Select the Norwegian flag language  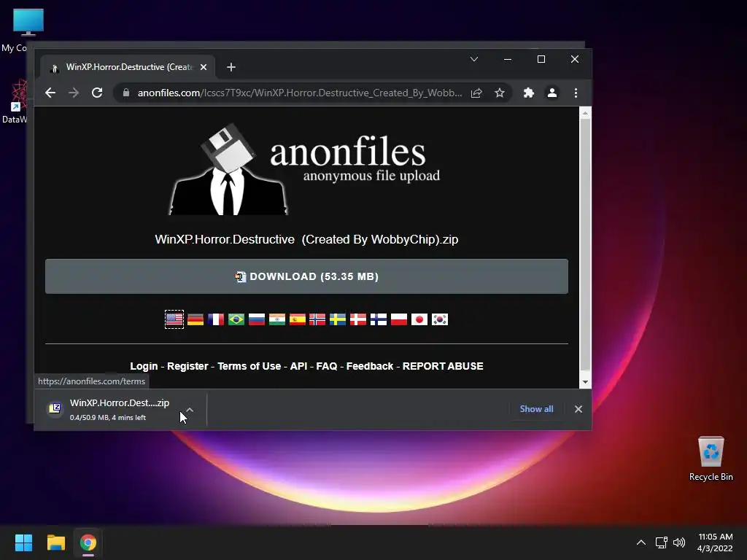pyautogui.click(x=317, y=319)
